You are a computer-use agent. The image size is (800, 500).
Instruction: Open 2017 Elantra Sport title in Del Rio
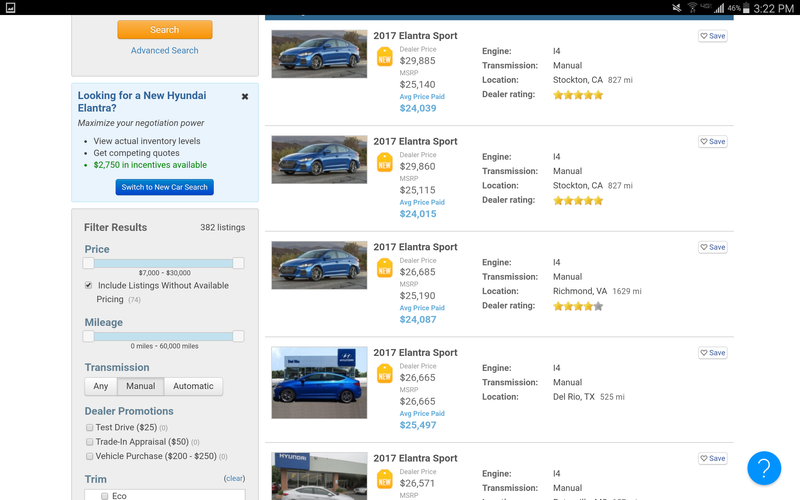click(415, 353)
